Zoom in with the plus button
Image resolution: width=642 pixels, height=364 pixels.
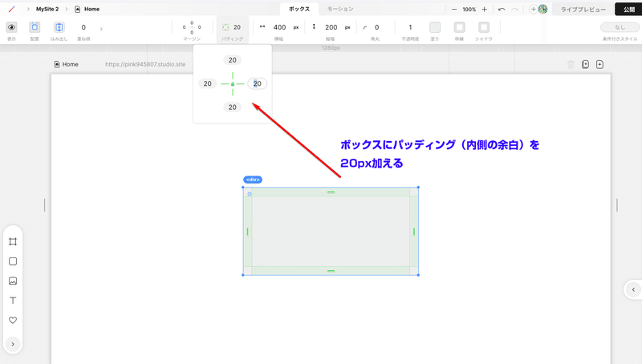(485, 10)
